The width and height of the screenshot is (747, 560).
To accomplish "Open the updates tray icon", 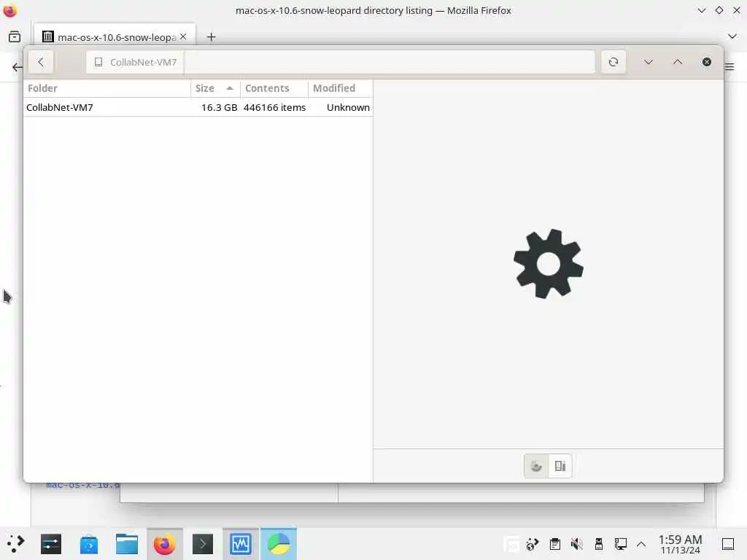I will point(532,544).
